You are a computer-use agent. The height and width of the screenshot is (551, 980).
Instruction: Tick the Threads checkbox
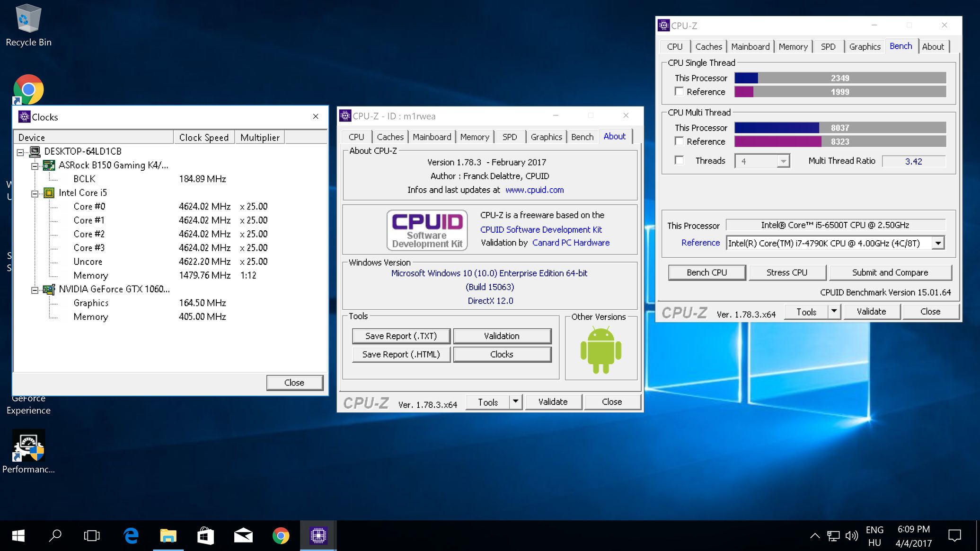click(680, 160)
